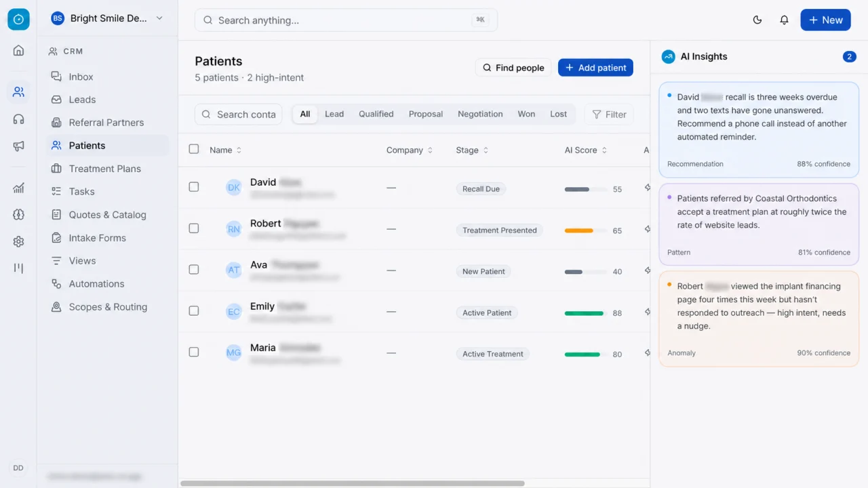This screenshot has height=488, width=868.
Task: Click the Add patient button
Action: pyautogui.click(x=595, y=68)
